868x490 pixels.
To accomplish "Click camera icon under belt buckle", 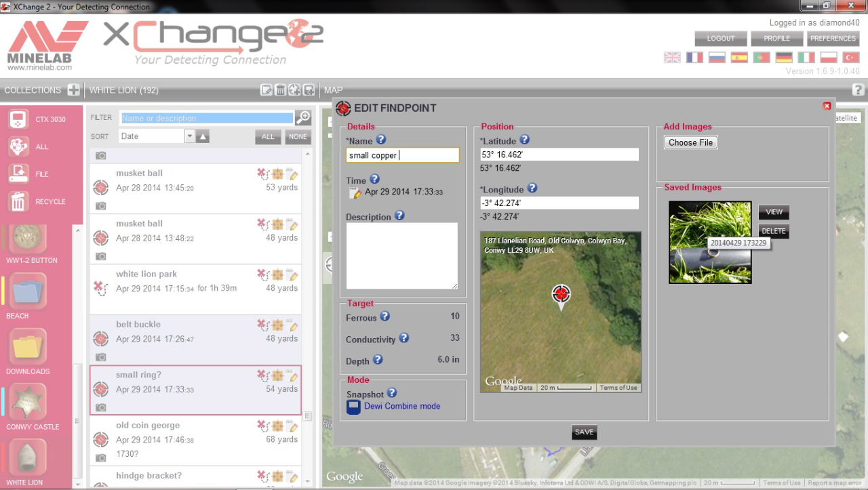I will pyautogui.click(x=100, y=357).
